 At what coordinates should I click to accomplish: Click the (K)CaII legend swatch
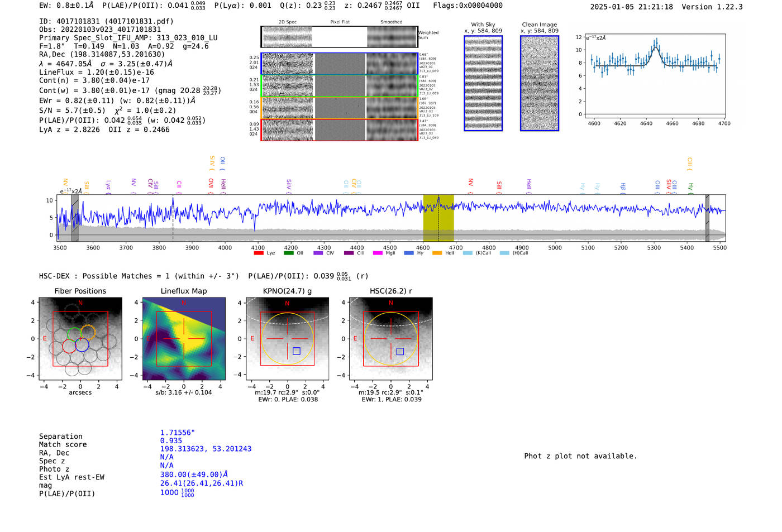(468, 253)
